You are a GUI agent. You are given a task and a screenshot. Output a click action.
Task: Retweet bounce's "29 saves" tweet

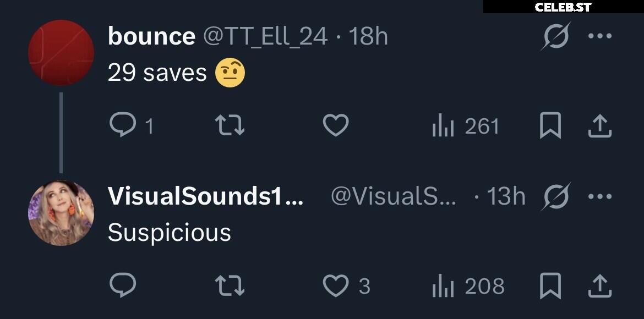point(230,125)
